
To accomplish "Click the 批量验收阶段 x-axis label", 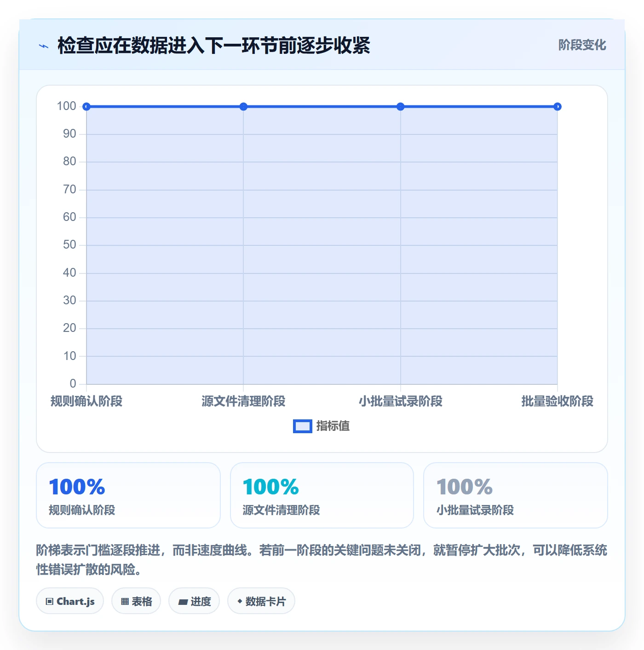I will click(x=558, y=401).
